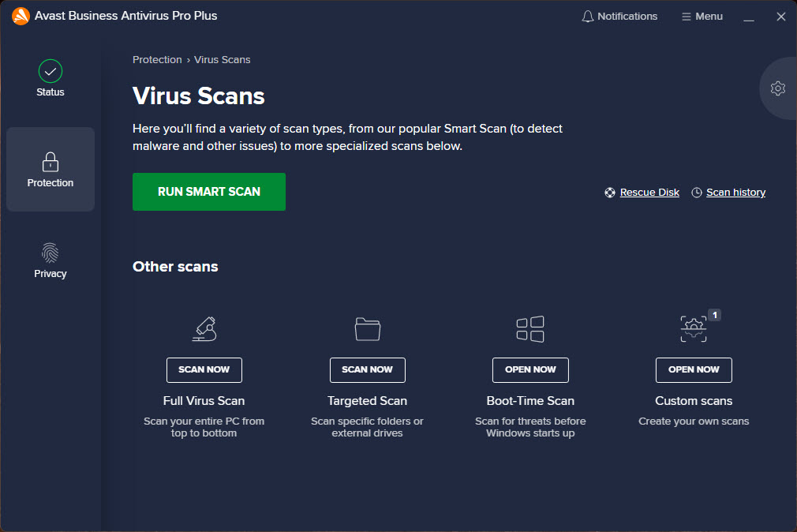Click the Custom scans gear icon
797x532 pixels.
tap(693, 328)
